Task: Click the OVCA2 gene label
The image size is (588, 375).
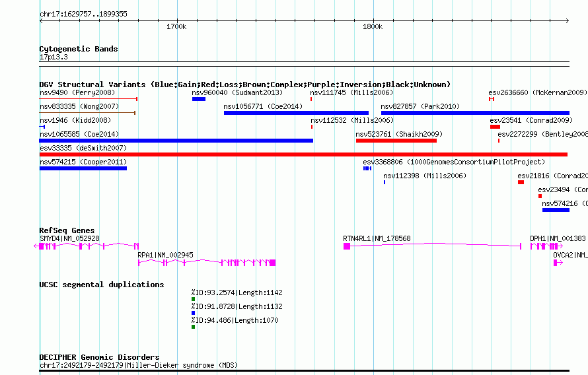Action: (x=570, y=255)
